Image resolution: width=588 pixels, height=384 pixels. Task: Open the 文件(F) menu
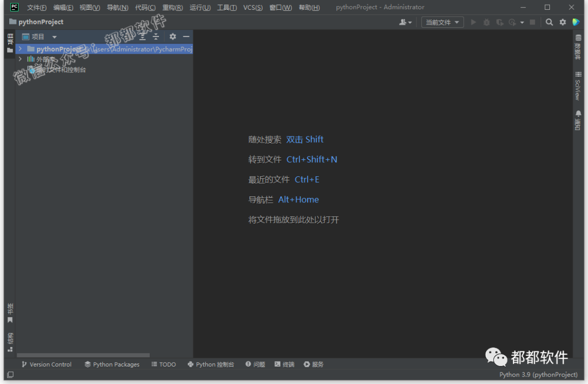point(36,8)
